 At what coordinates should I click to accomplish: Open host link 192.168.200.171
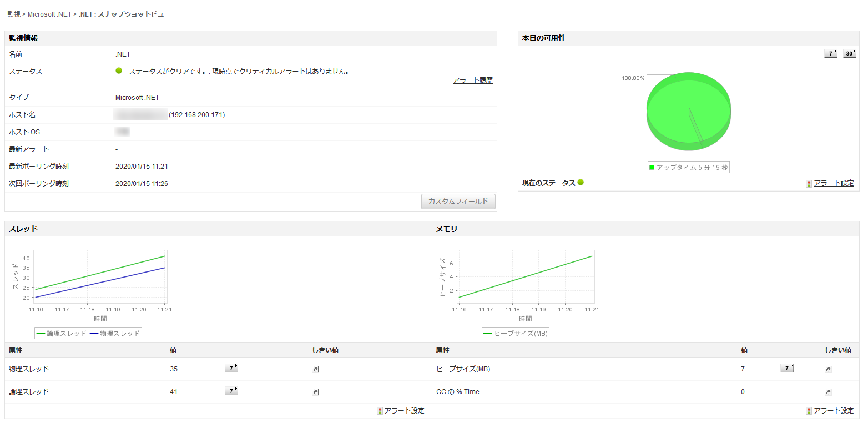point(197,115)
